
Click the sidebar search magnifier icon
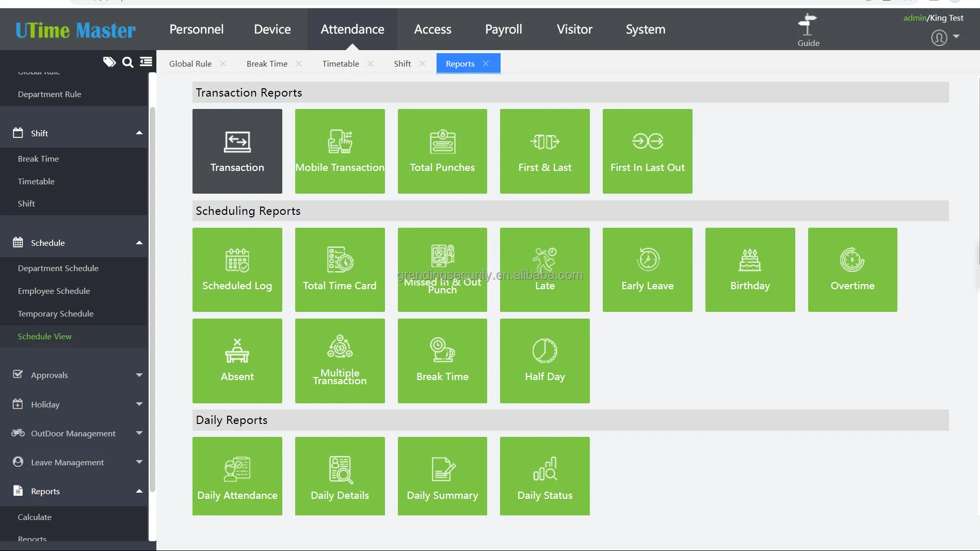pos(127,62)
